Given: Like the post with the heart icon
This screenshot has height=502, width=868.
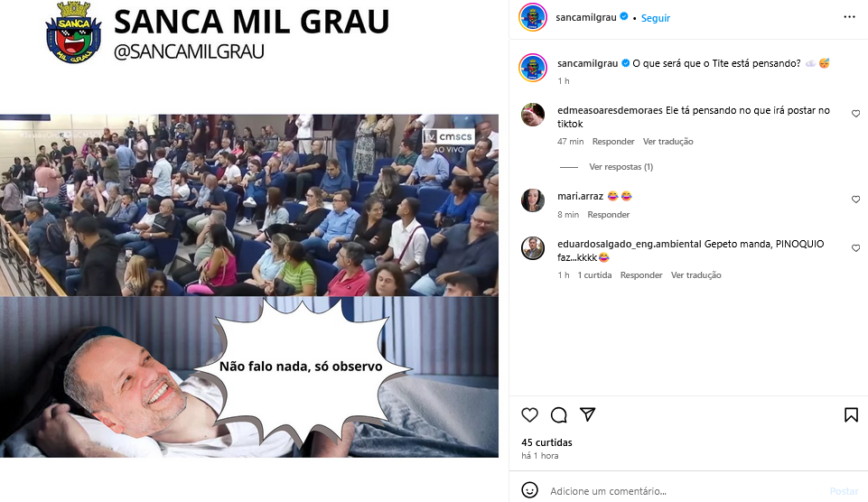Looking at the screenshot, I should [530, 414].
